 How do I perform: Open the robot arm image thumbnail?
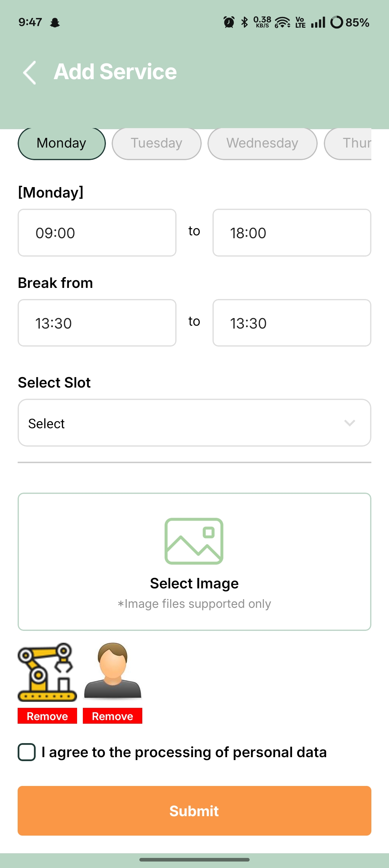pyautogui.click(x=47, y=672)
